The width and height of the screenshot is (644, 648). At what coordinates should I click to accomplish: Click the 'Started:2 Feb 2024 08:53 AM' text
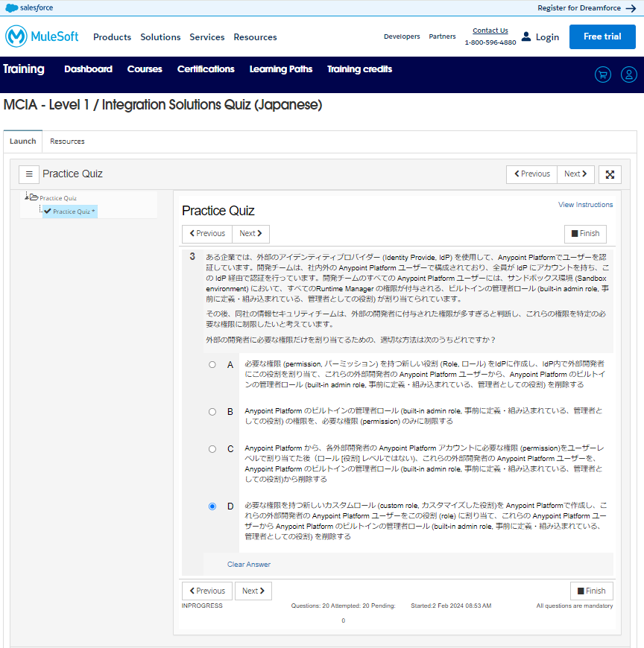[451, 606]
